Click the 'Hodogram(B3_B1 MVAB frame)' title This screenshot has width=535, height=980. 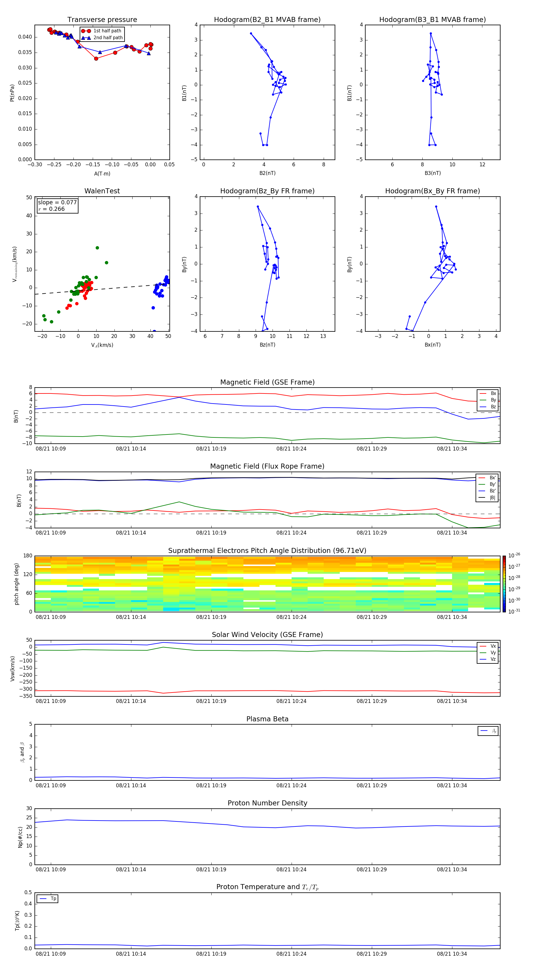pyautogui.click(x=432, y=19)
